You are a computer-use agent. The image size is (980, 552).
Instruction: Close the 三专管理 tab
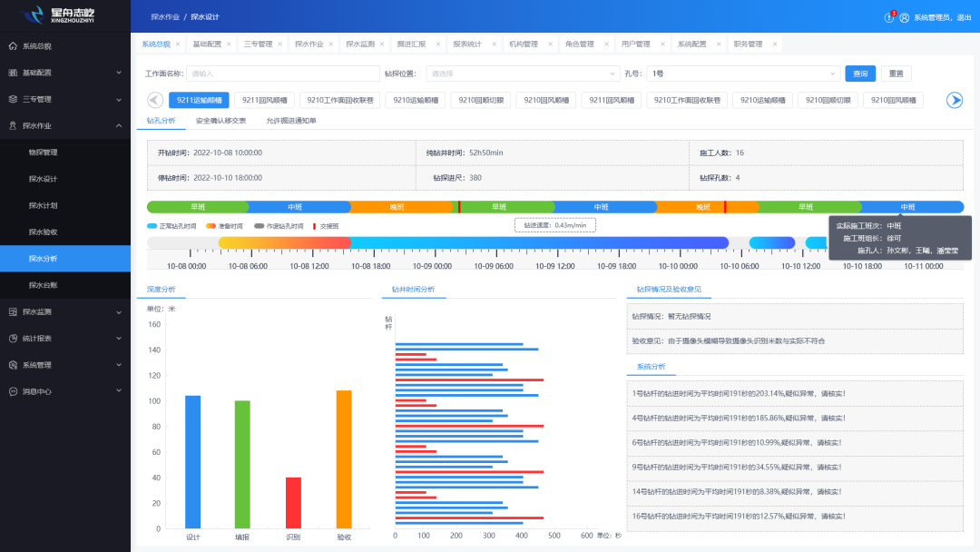[280, 44]
